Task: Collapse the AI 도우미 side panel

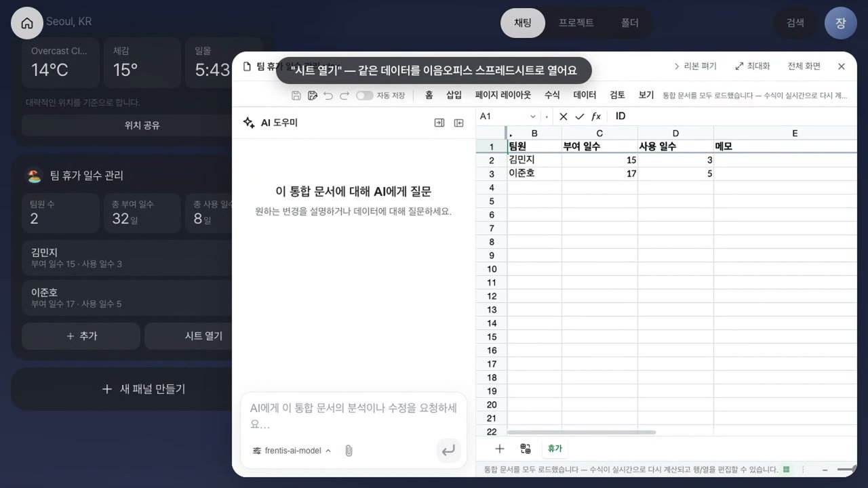Action: (x=459, y=123)
